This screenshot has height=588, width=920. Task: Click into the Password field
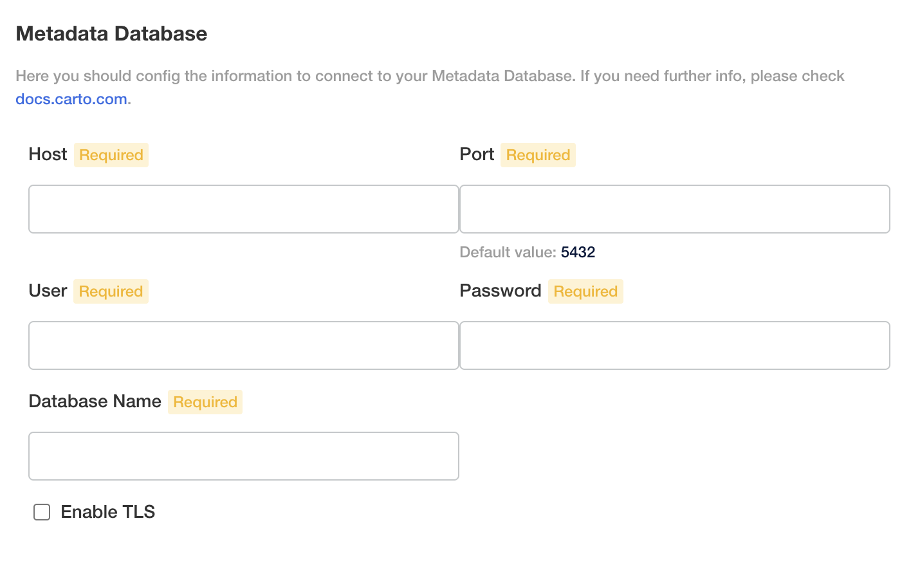tap(674, 345)
